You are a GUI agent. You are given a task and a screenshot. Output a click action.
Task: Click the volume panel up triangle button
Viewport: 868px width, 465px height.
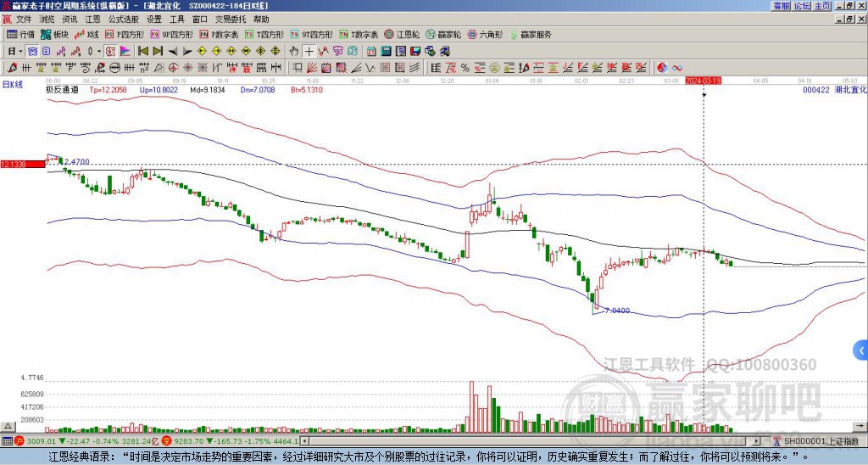pyautogui.click(x=7, y=426)
